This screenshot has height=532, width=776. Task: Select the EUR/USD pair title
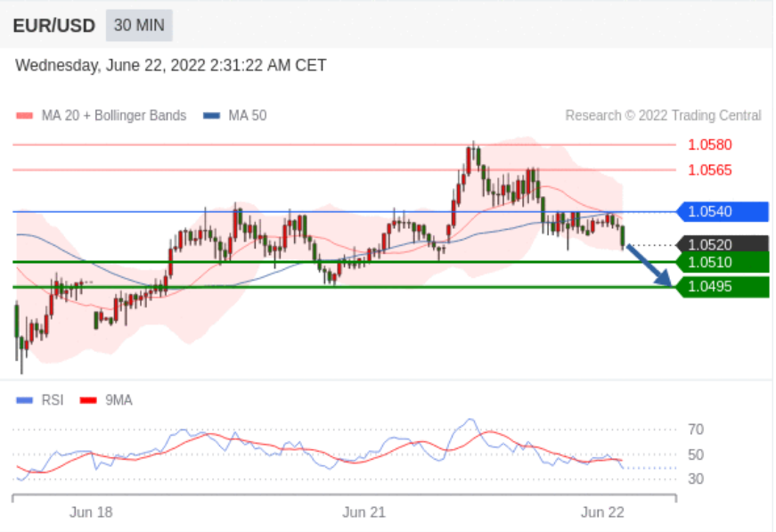[x=54, y=26]
